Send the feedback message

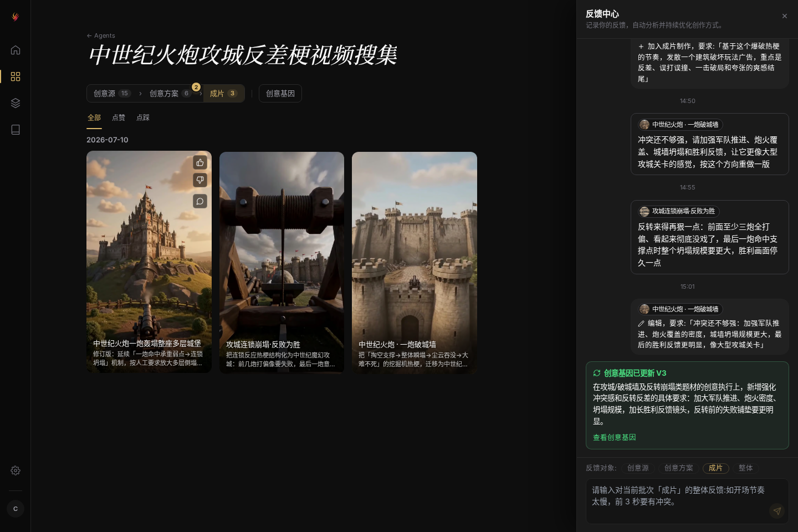[777, 511]
